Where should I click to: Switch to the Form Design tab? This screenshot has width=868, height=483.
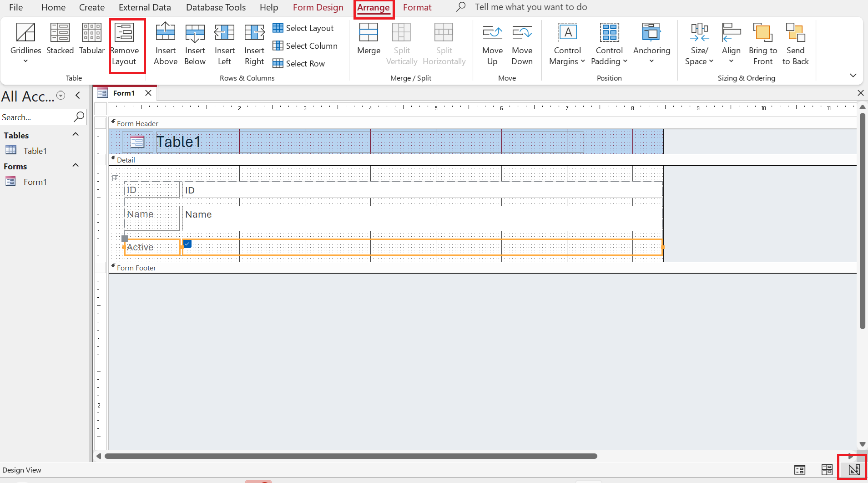[318, 7]
